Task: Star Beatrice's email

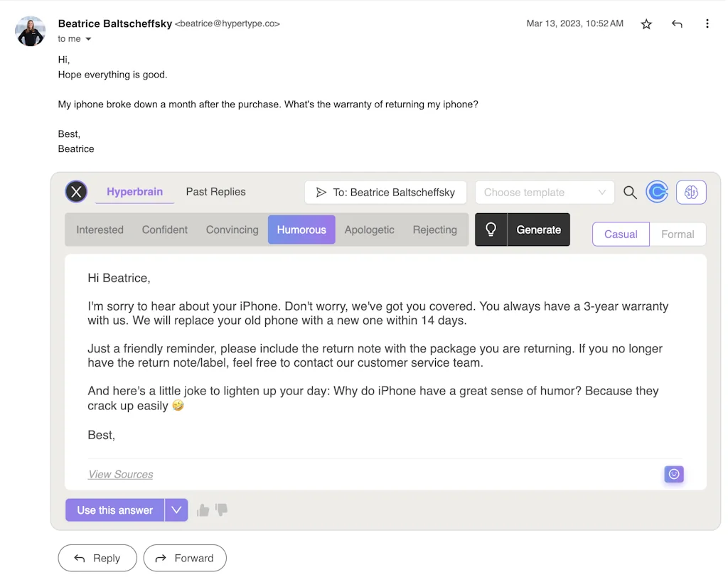Action: [x=646, y=23]
